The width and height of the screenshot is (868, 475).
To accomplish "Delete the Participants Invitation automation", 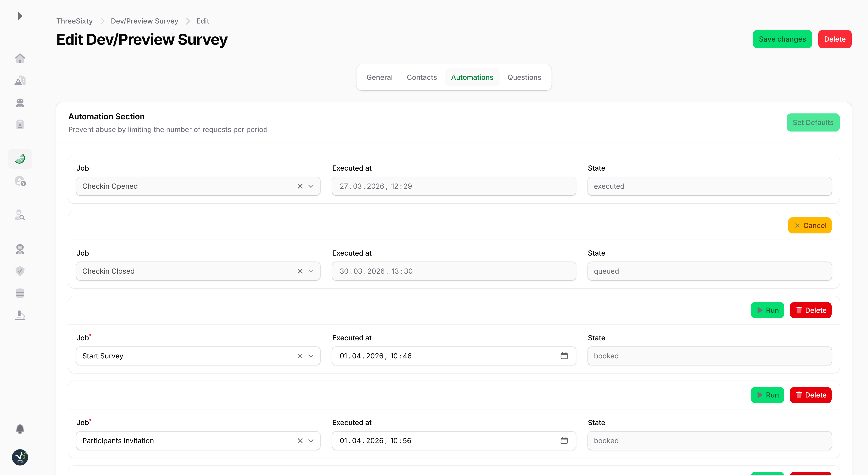I will point(810,395).
